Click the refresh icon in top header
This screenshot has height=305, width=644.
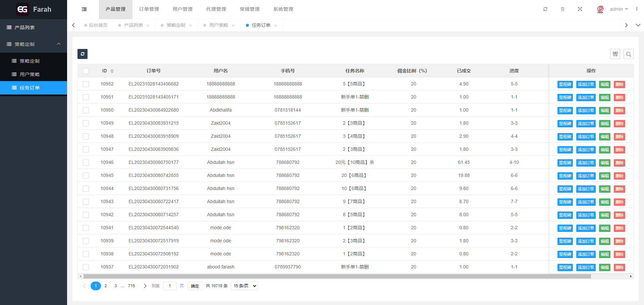545,9
